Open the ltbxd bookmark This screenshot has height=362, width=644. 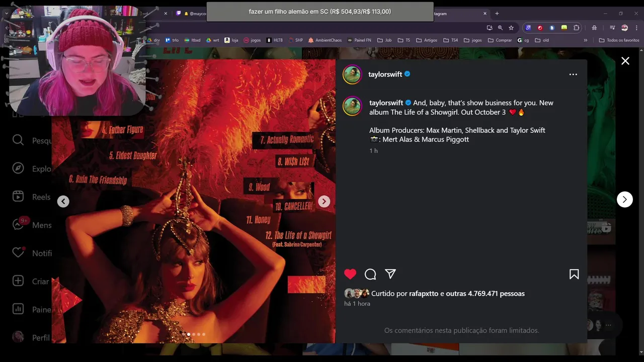click(192, 40)
